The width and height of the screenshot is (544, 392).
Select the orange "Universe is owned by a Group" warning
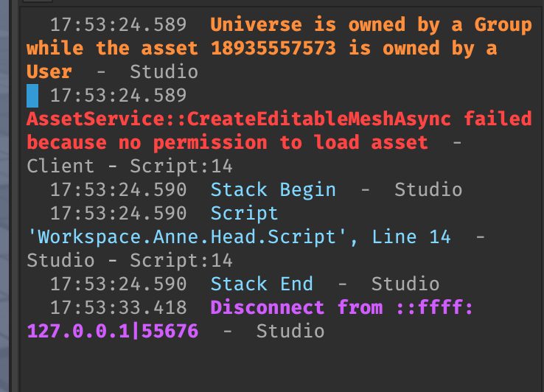(371, 25)
